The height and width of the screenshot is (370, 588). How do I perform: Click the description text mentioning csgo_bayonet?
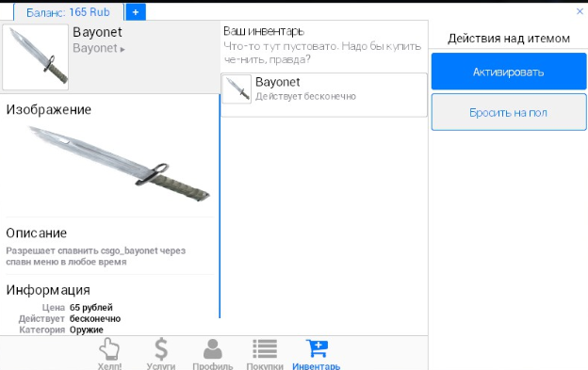[95, 256]
